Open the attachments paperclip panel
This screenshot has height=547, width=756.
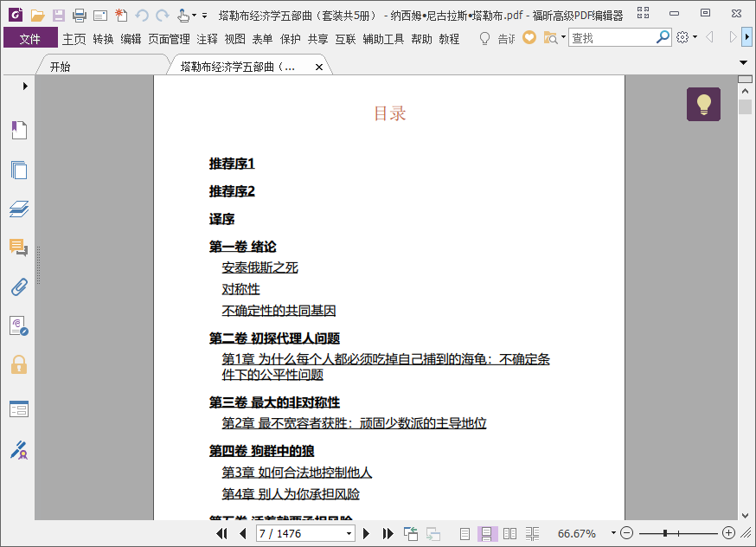[19, 287]
